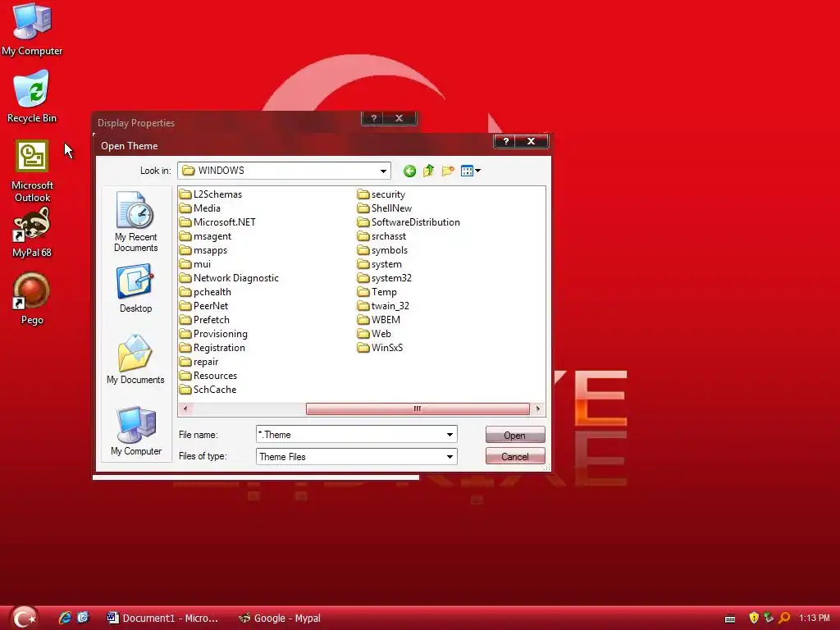Select the msagent folder
This screenshot has width=840, height=630.
[205, 235]
